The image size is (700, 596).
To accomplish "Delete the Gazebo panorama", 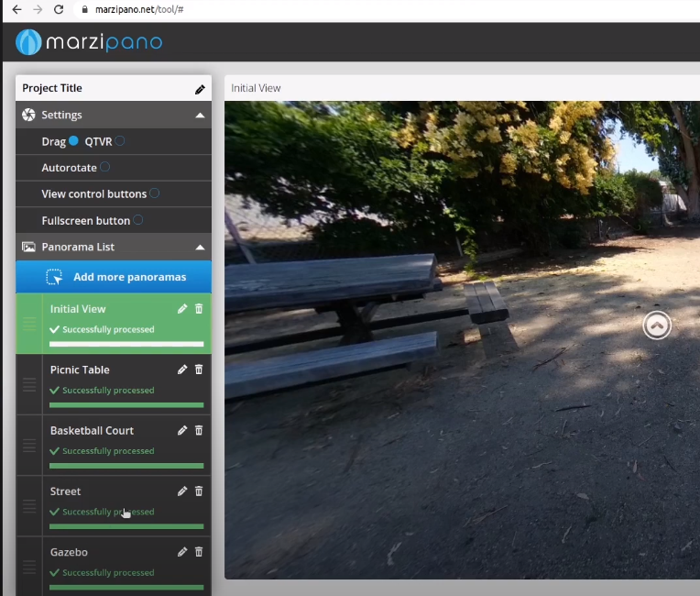I will pos(199,552).
